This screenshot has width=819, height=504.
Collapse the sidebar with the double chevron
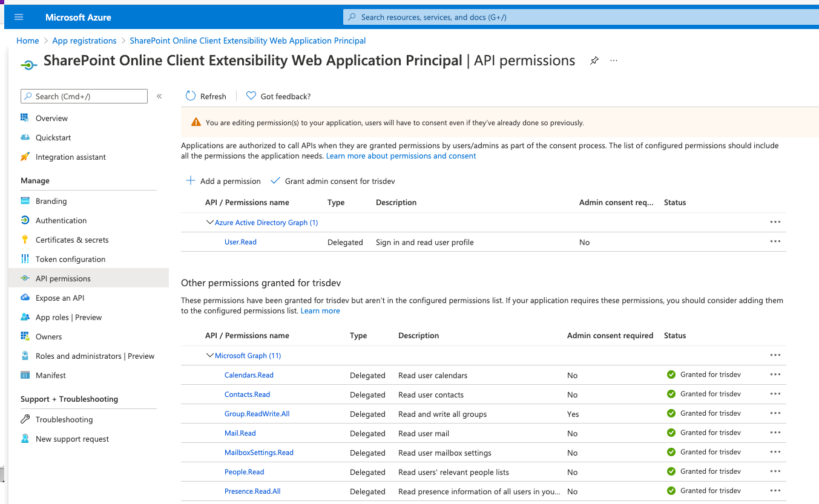159,96
